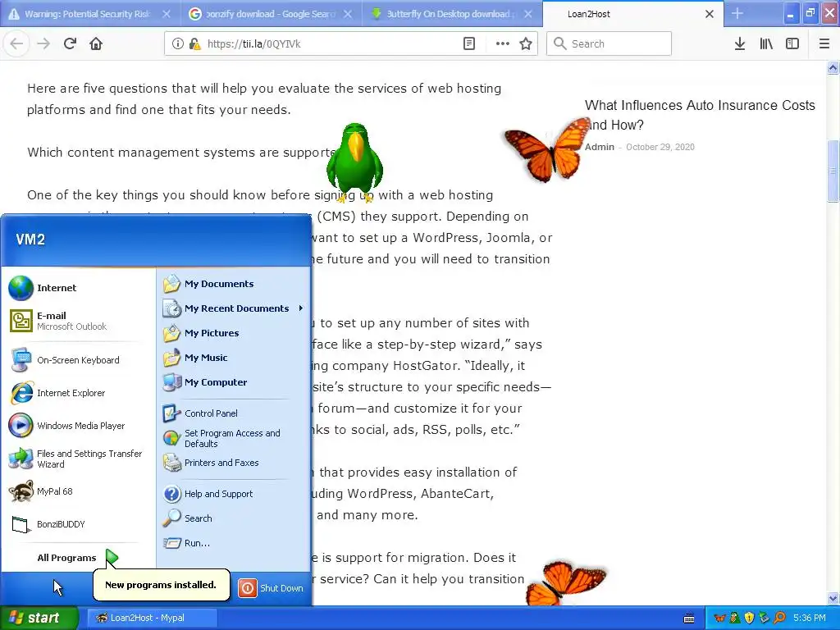Expand My Recent Documents submenu
840x630 pixels.
pos(234,308)
